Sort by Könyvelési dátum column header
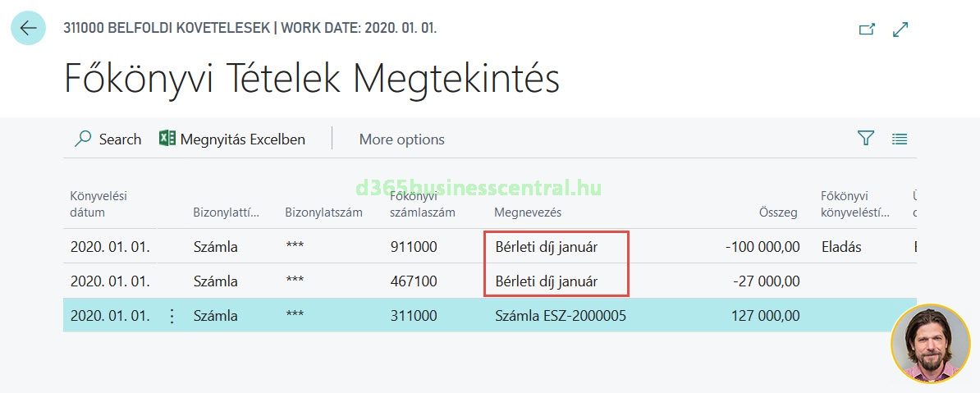The width and height of the screenshot is (980, 393). tap(98, 204)
